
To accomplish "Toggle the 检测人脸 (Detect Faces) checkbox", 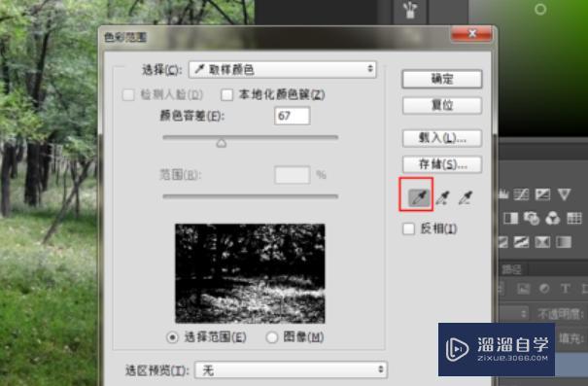I will [x=128, y=94].
